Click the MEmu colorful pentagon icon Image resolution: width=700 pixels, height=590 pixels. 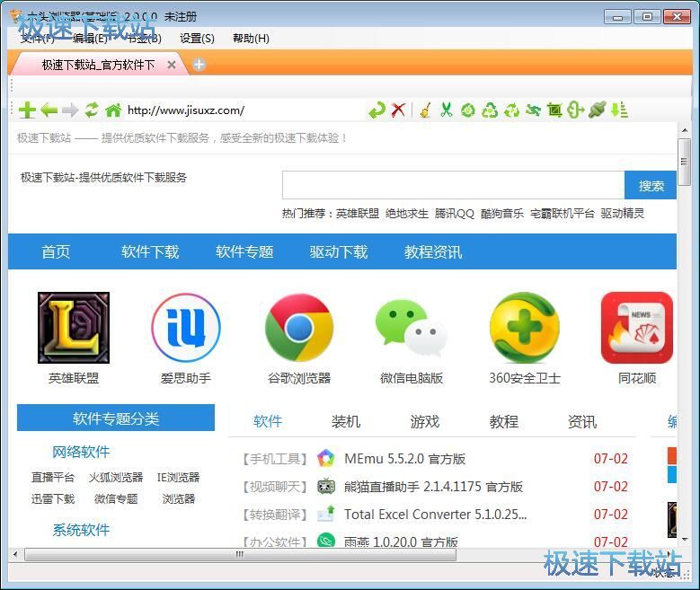tap(326, 458)
